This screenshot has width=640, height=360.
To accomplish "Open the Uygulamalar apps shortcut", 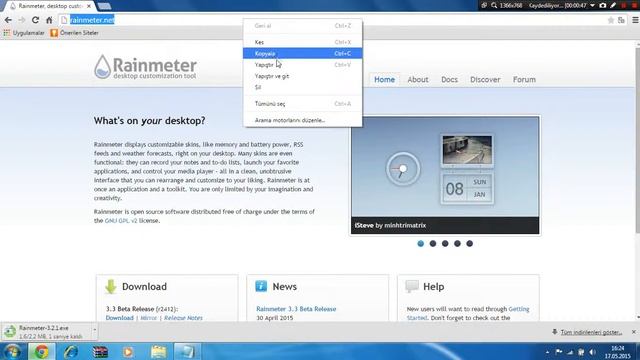I will [24, 33].
